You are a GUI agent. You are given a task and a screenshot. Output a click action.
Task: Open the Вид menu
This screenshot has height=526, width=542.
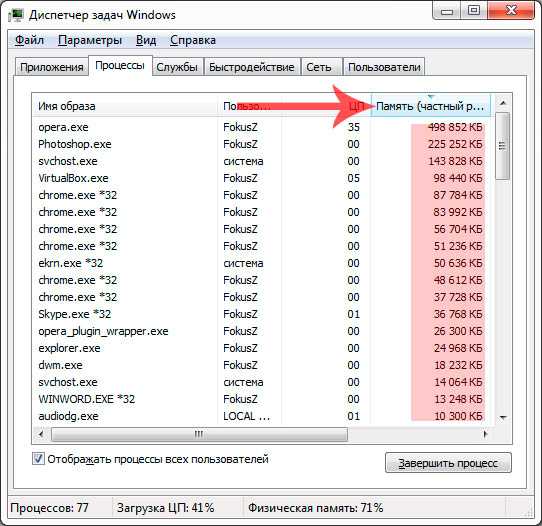[x=146, y=40]
